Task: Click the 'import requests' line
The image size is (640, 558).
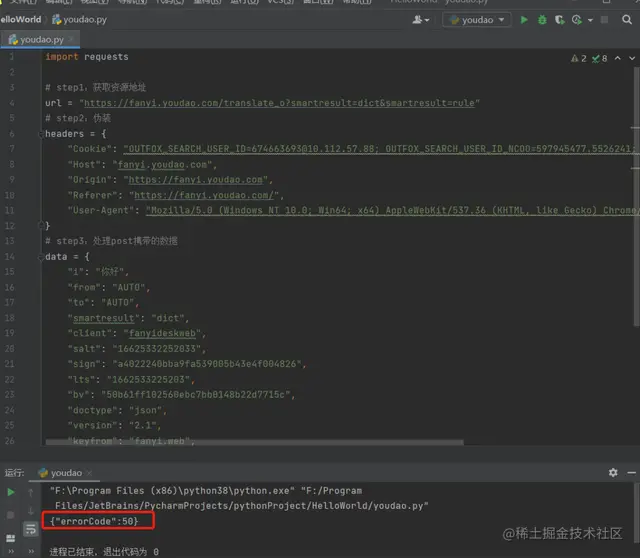Action: point(87,57)
